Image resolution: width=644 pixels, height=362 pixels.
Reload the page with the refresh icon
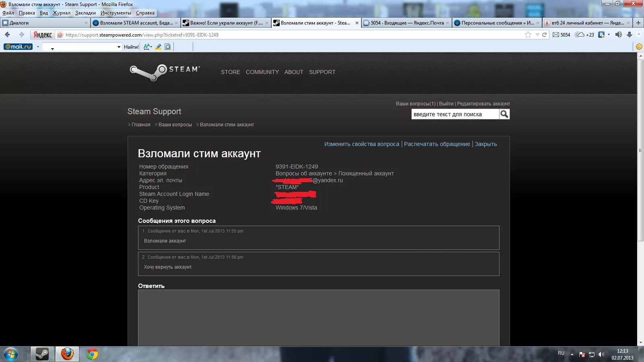click(545, 35)
